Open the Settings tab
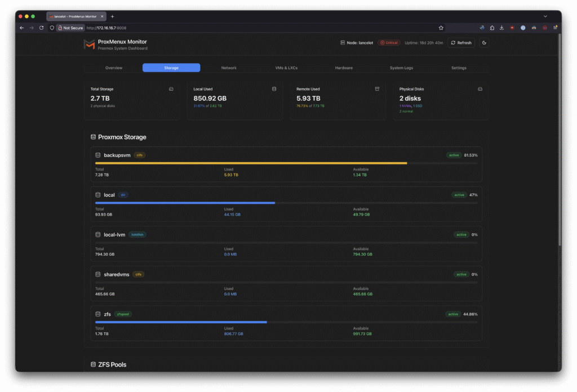This screenshot has width=577, height=392. (x=459, y=68)
